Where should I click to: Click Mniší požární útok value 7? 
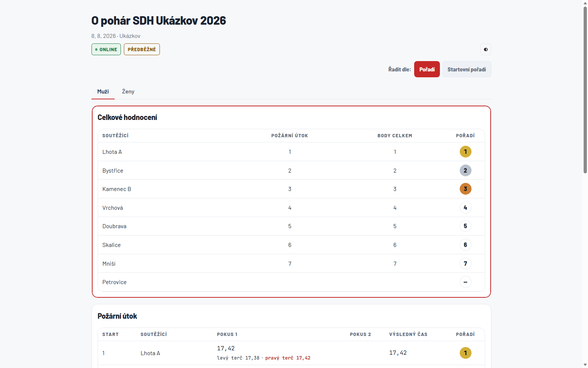(290, 264)
